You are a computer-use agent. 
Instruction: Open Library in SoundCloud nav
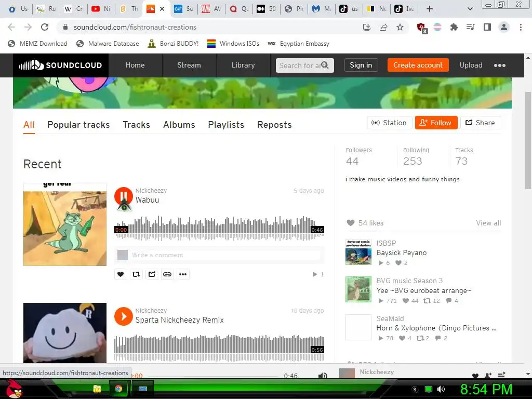(243, 65)
